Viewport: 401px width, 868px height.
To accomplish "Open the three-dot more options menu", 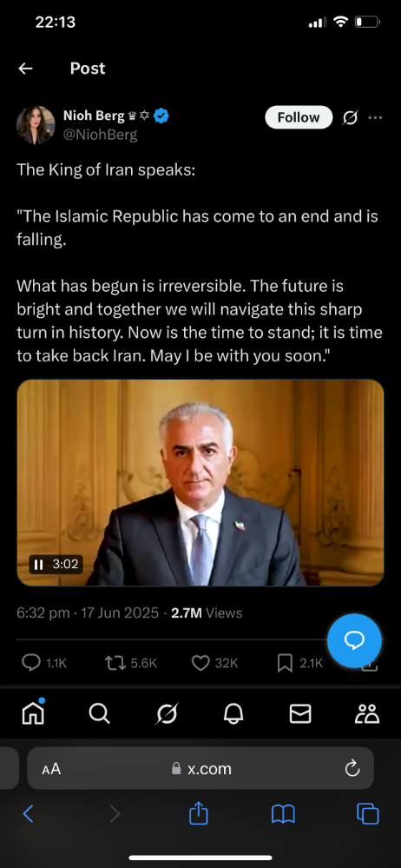I will (x=376, y=117).
